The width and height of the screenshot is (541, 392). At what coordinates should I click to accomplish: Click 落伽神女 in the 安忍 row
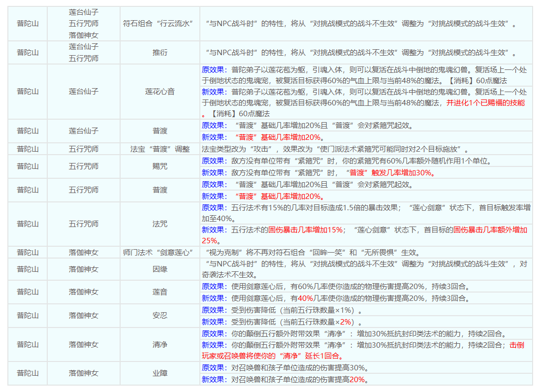click(84, 315)
